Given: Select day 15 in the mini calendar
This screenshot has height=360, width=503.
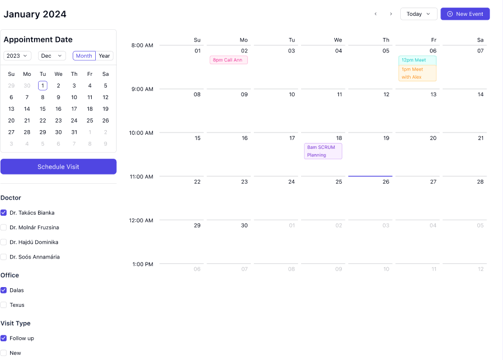Looking at the screenshot, I should pyautogui.click(x=43, y=109).
